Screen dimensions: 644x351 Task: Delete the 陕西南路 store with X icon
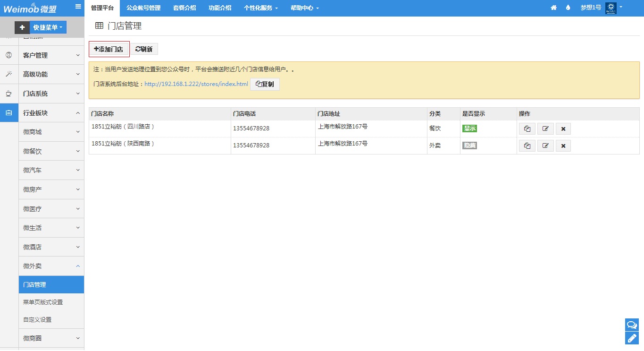coord(563,146)
